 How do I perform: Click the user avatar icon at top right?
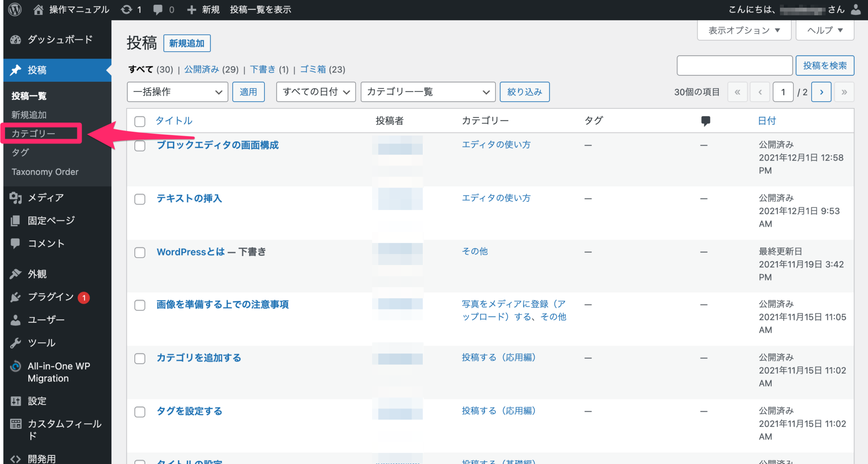click(856, 9)
